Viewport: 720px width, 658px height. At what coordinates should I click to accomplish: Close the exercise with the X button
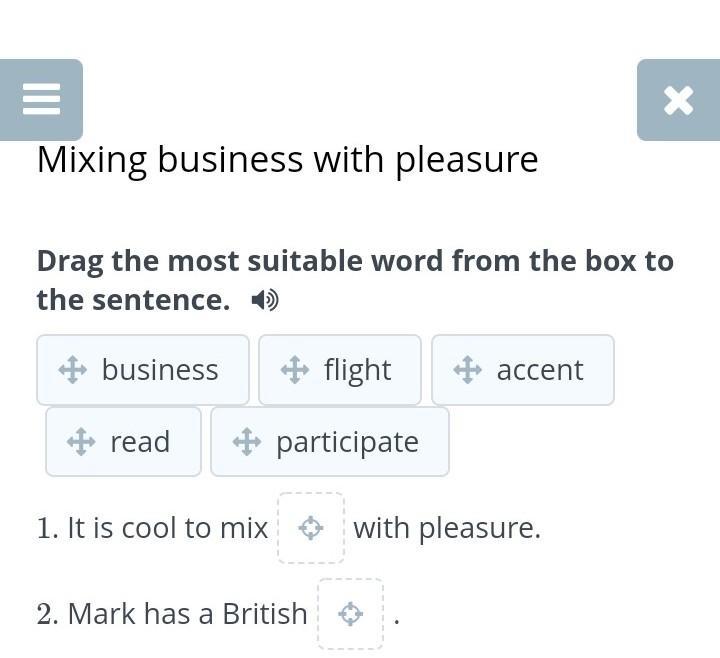[x=678, y=99]
